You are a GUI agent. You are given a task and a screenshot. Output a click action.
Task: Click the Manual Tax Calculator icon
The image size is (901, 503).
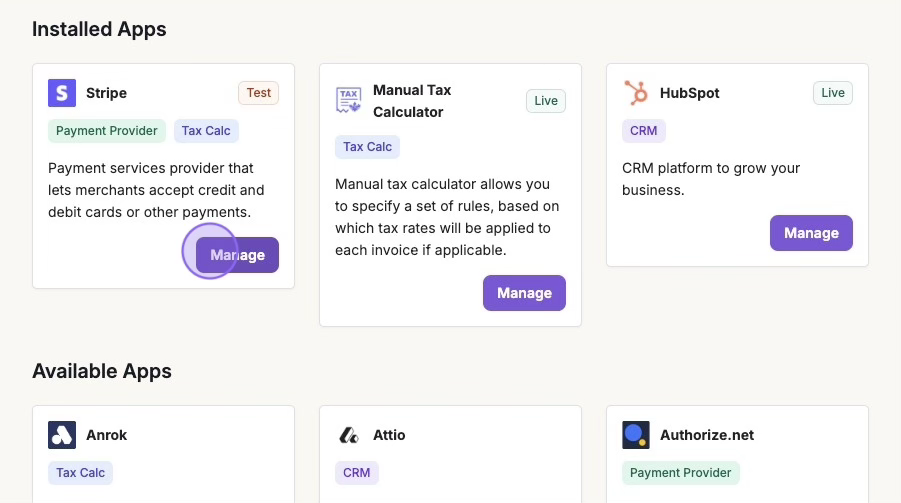(x=349, y=100)
